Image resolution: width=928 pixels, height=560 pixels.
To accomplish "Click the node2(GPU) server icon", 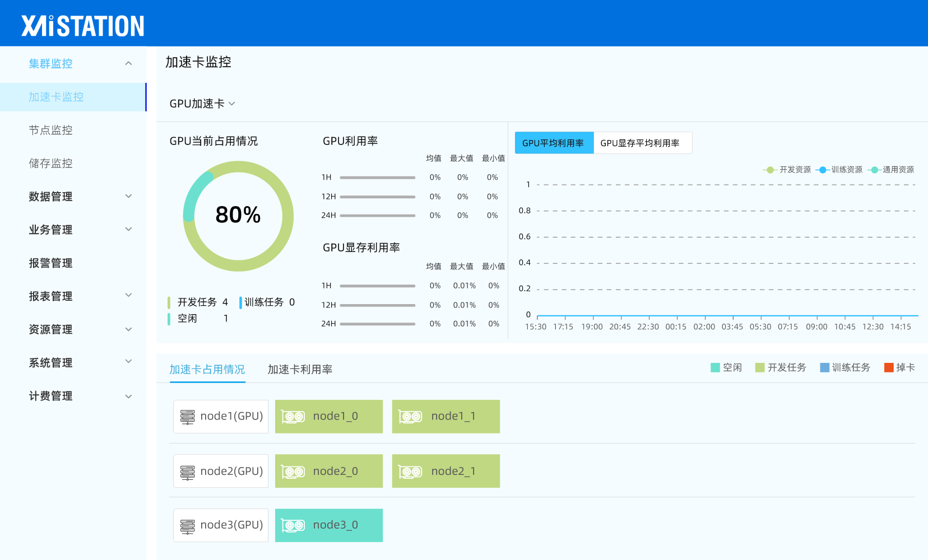I will pos(187,472).
